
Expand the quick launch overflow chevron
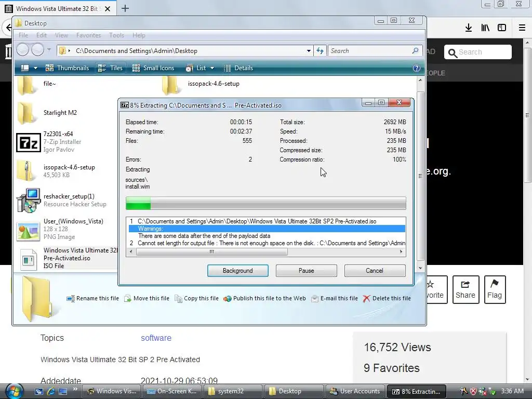point(75,389)
